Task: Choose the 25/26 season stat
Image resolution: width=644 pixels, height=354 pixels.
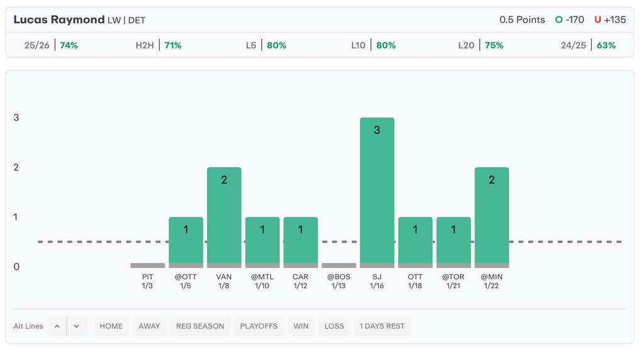Action: pyautogui.click(x=51, y=45)
